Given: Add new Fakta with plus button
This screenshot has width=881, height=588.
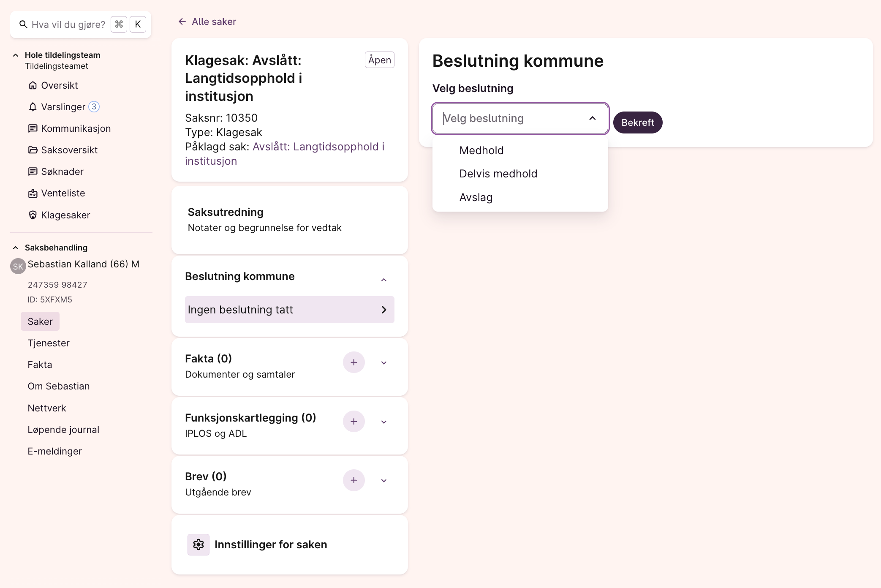Looking at the screenshot, I should tap(354, 362).
